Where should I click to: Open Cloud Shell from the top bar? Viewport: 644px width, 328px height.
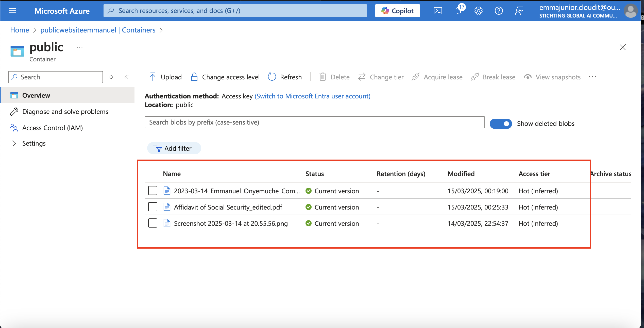tap(438, 11)
